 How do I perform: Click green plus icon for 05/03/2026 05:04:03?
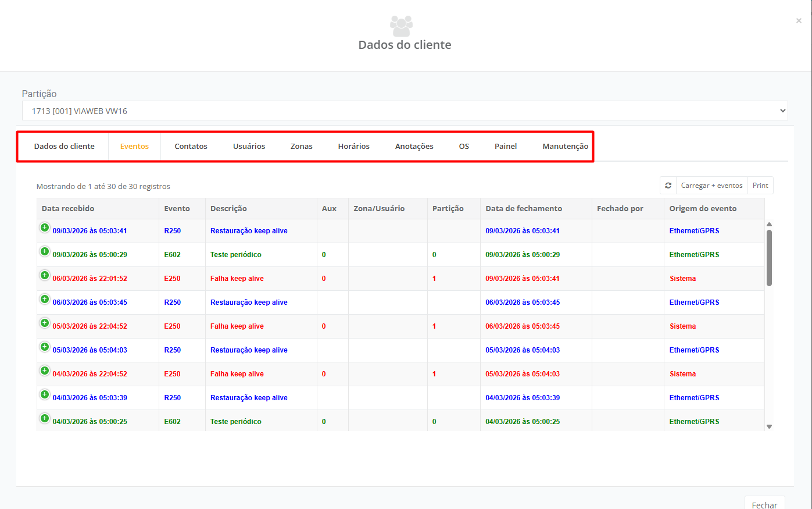45,347
